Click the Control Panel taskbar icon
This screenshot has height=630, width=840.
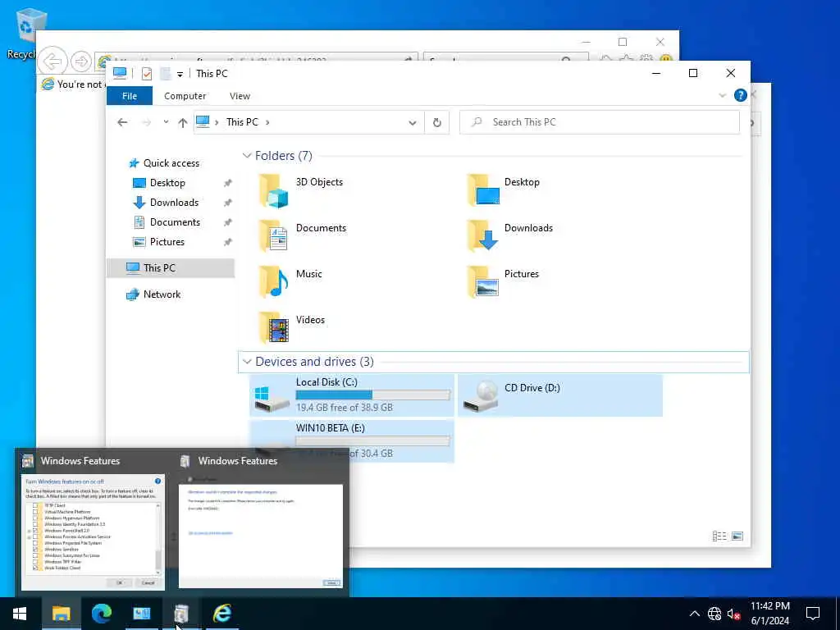(141, 614)
